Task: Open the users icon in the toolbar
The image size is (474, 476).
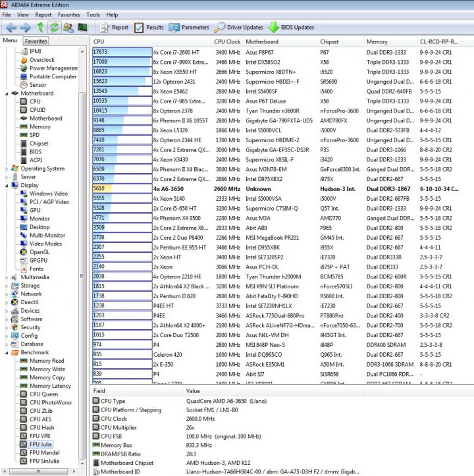Action: 68,28
